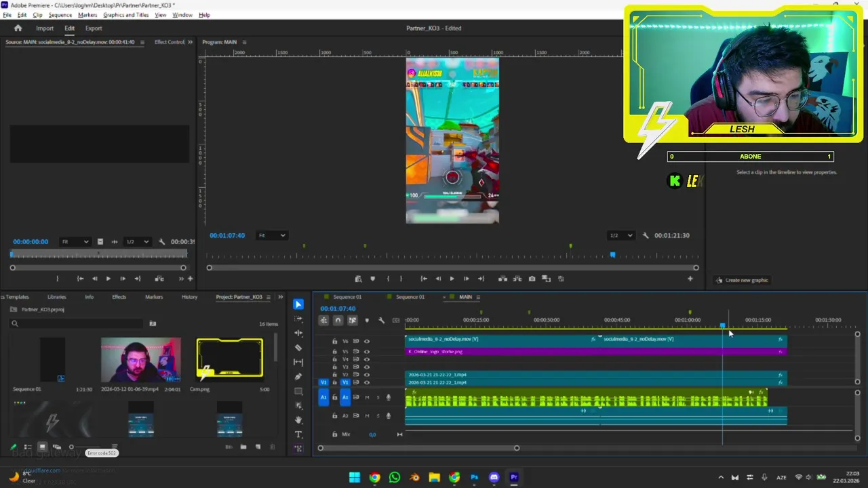Select Cam.png thumbnail in Project panel

[x=229, y=358]
